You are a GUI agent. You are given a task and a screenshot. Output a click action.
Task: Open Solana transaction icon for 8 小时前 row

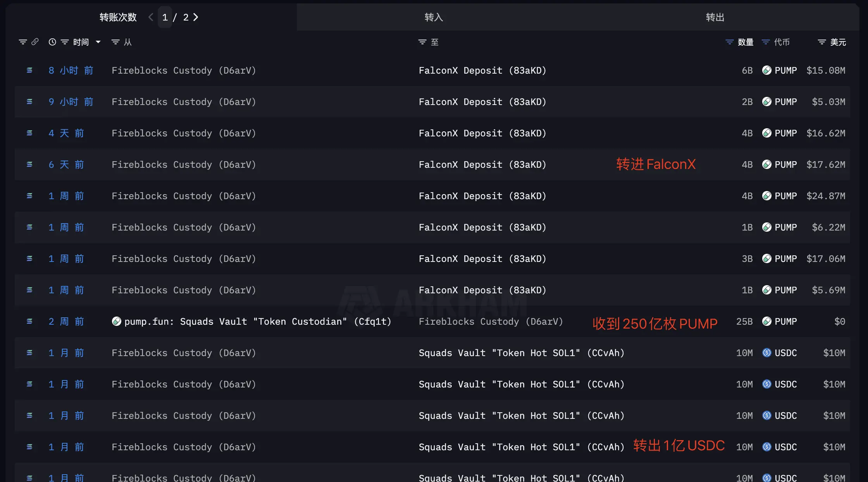click(x=29, y=70)
